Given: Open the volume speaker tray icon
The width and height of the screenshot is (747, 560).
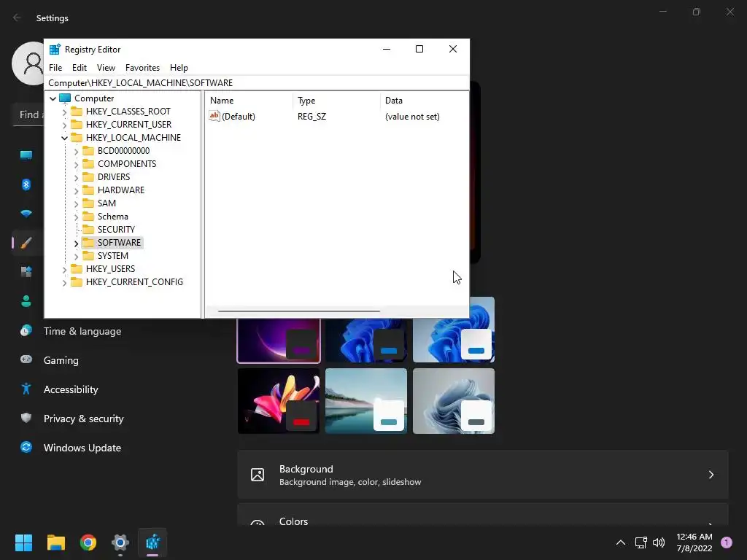Looking at the screenshot, I should click(x=659, y=542).
